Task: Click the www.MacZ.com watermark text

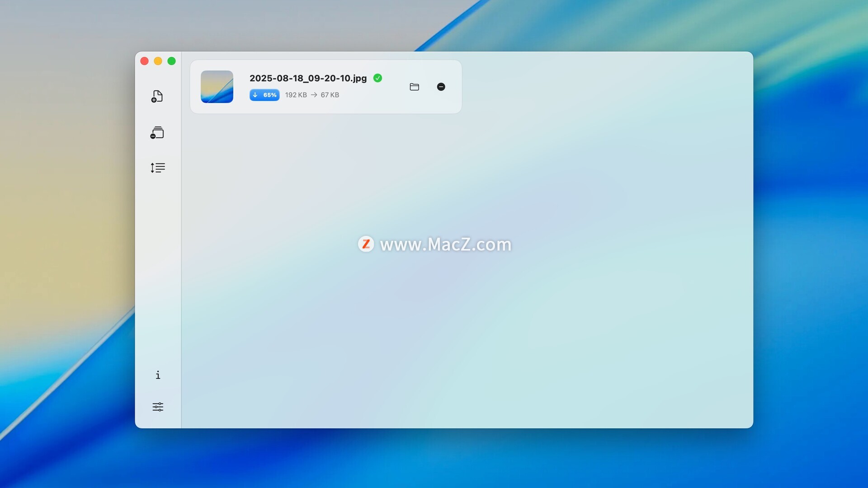Action: 445,244
